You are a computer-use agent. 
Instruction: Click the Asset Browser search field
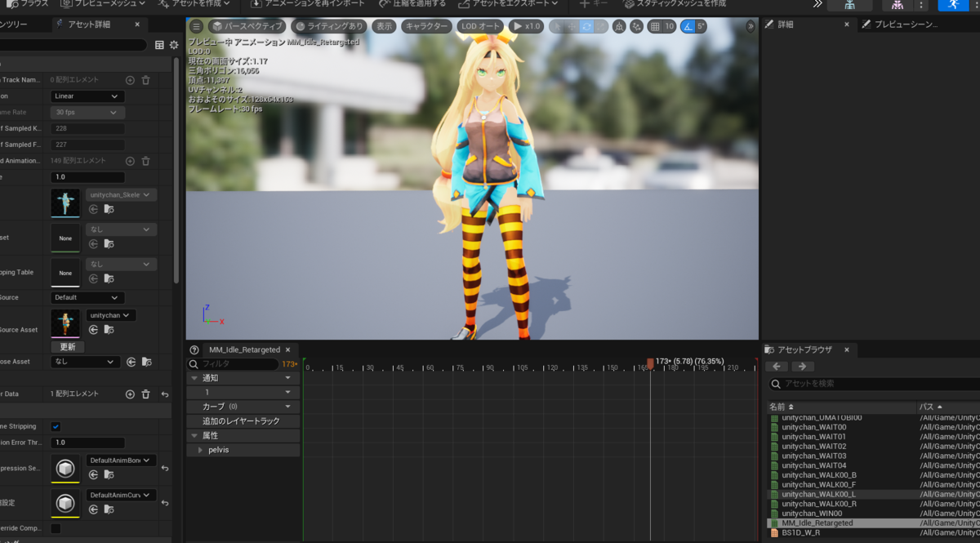click(x=874, y=384)
